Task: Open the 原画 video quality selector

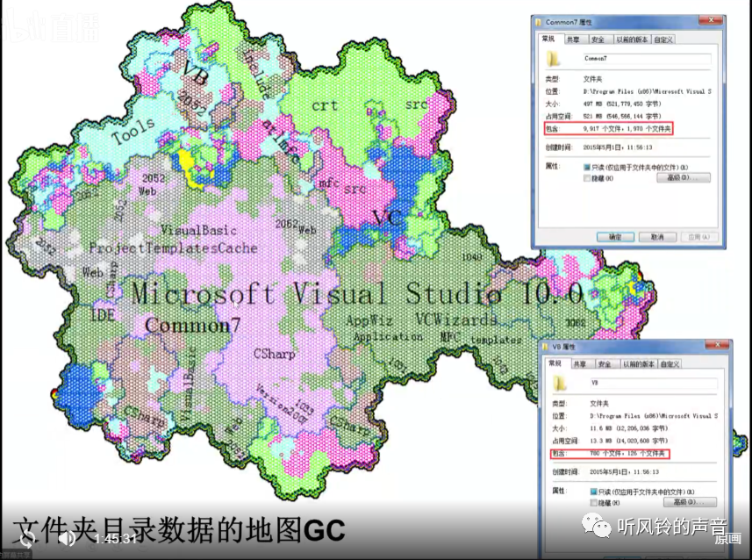Action: (727, 539)
